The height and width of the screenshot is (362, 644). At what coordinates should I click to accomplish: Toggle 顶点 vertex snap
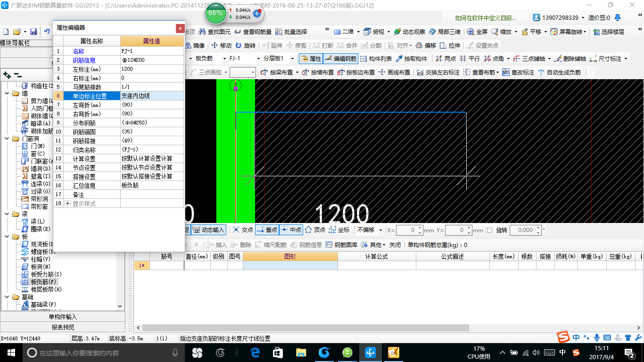(x=315, y=230)
